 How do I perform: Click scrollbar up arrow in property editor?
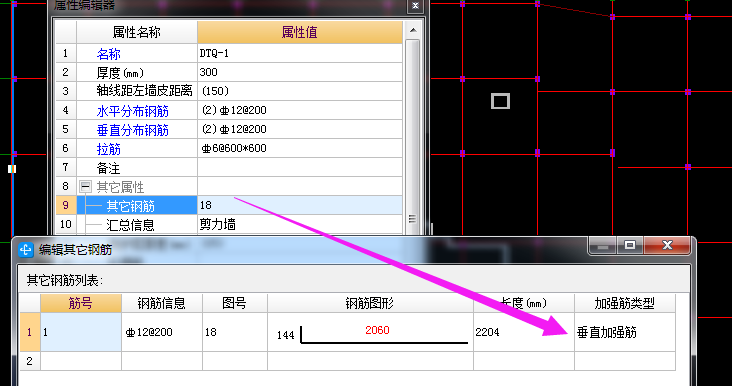point(413,31)
